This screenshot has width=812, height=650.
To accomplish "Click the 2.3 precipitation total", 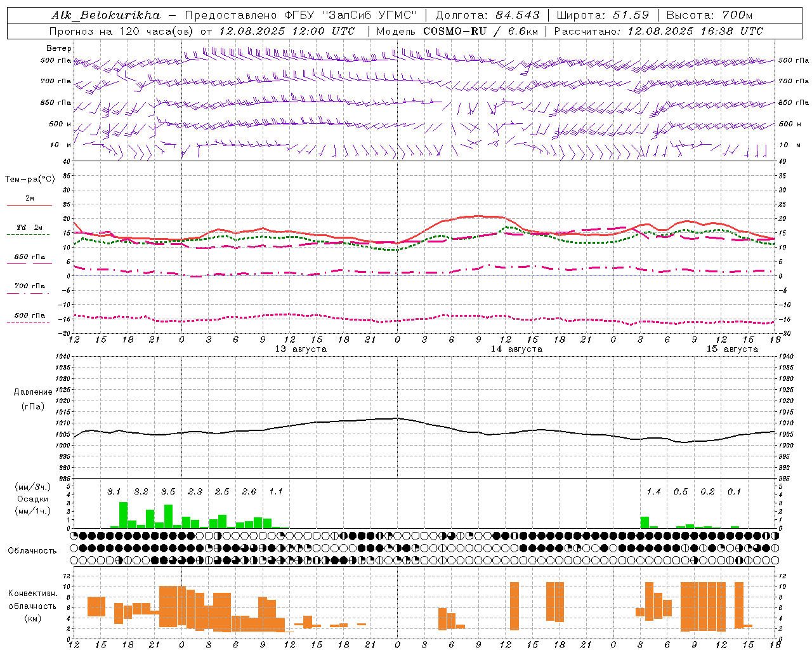I will click(195, 492).
